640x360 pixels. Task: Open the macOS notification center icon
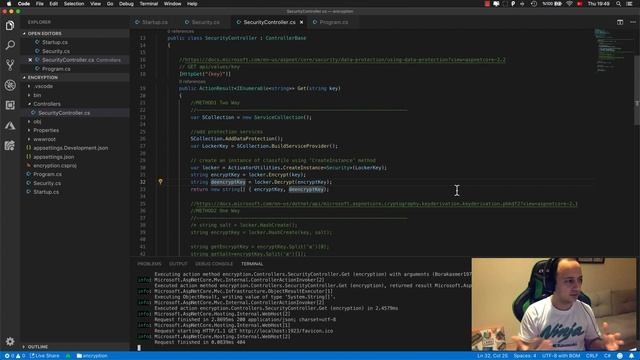pos(630,4)
